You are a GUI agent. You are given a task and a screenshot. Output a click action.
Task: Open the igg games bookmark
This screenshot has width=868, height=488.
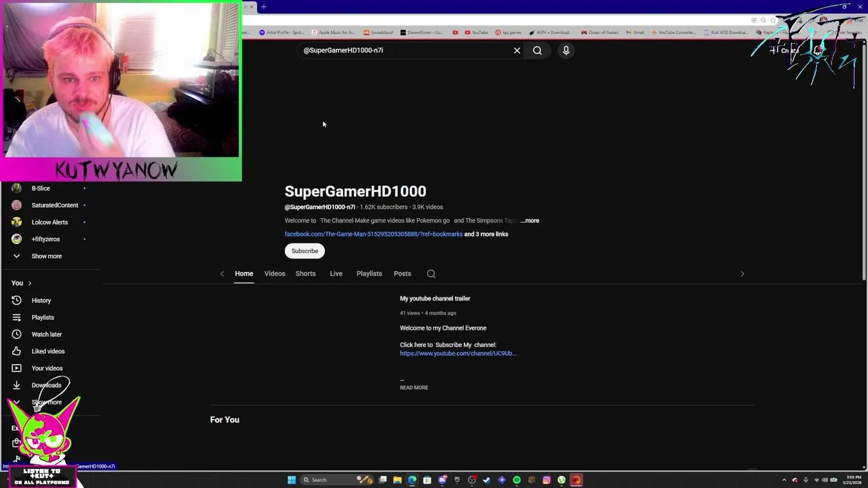(x=509, y=32)
